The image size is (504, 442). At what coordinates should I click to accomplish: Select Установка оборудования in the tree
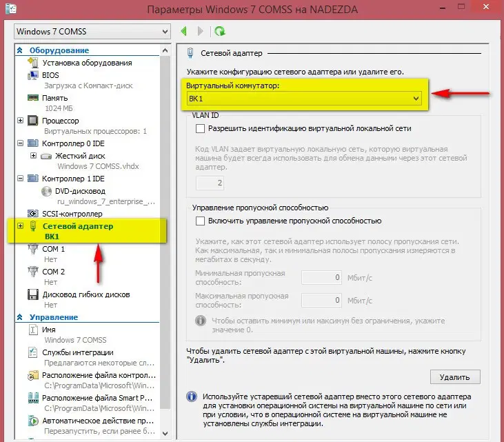[87, 63]
